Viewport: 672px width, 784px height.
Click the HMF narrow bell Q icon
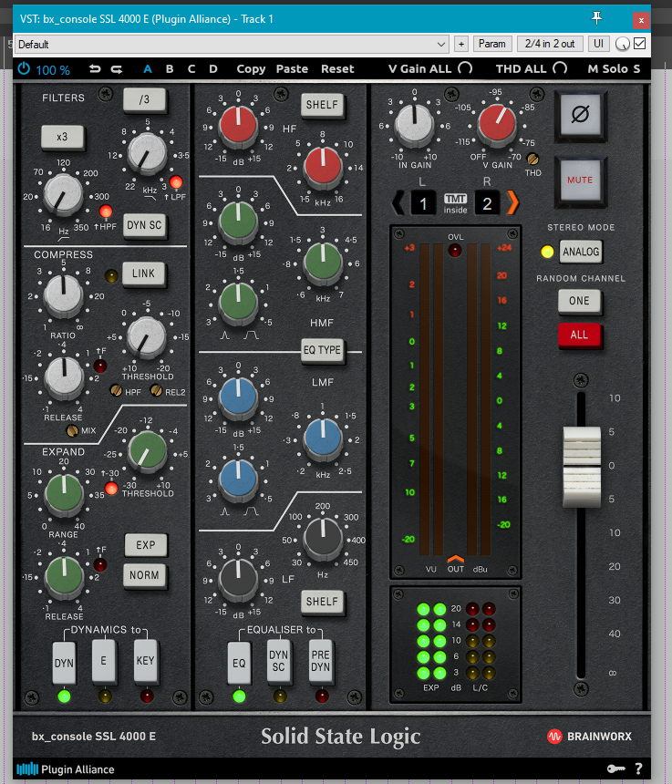(225, 335)
